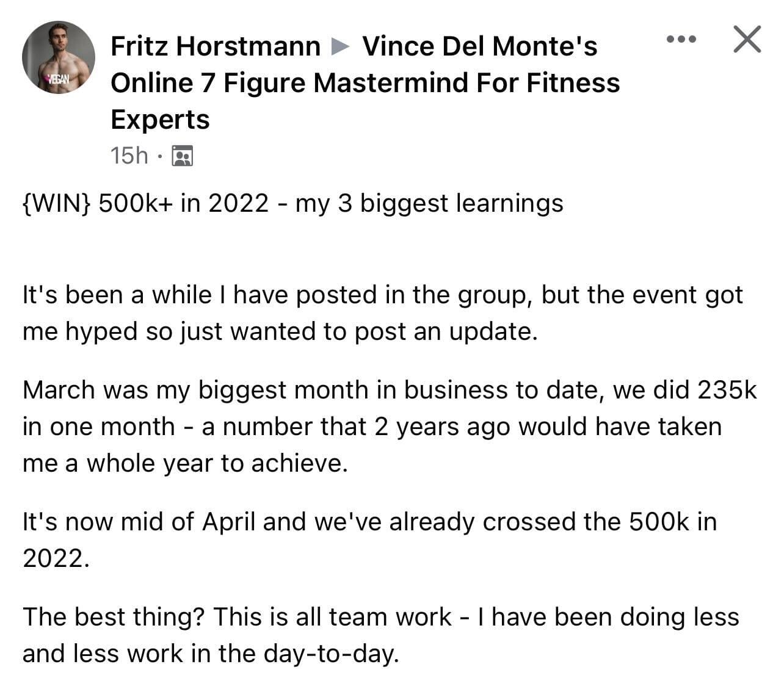The image size is (784, 678).
Task: Click the triangle arrow after Fritz Horstmann
Action: [x=341, y=46]
